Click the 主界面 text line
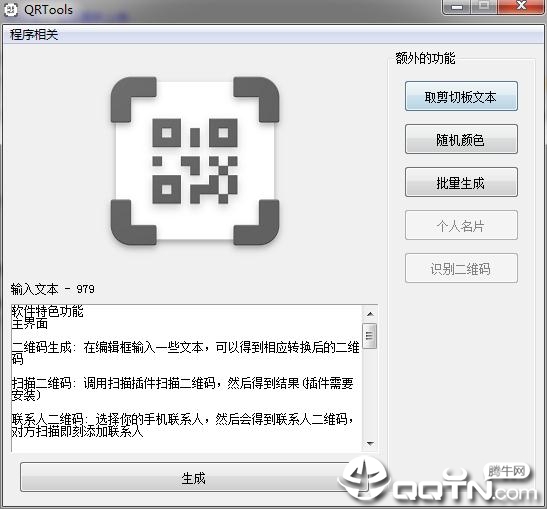Viewport: 547px width, 509px height. pyautogui.click(x=30, y=324)
